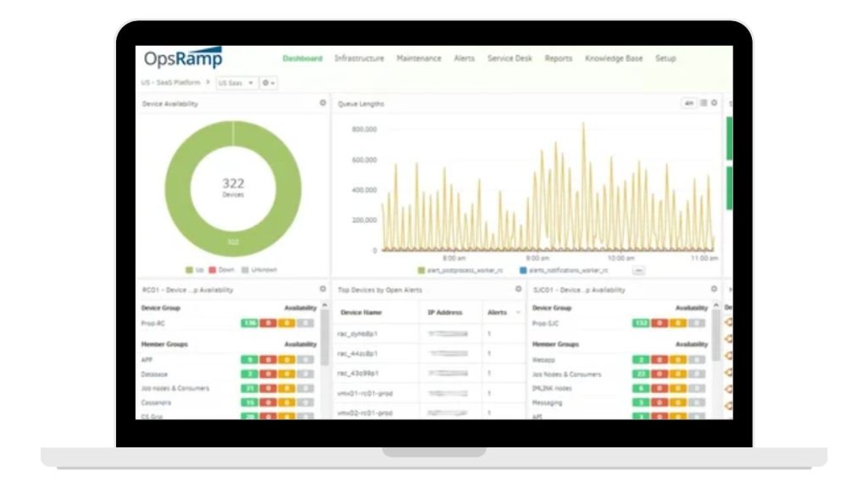Click the RC01 widget vertical scrollbar
This screenshot has width=868, height=488.
coord(325,339)
